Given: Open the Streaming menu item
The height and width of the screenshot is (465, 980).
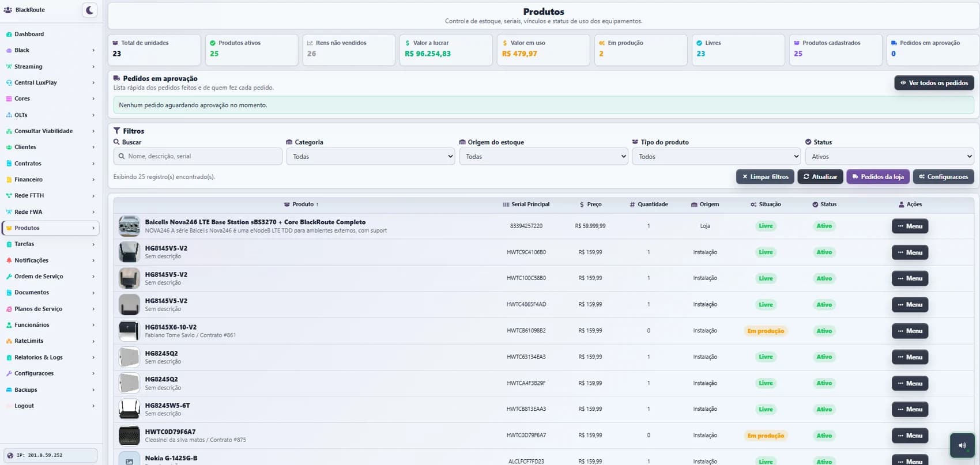Looking at the screenshot, I should coord(50,67).
